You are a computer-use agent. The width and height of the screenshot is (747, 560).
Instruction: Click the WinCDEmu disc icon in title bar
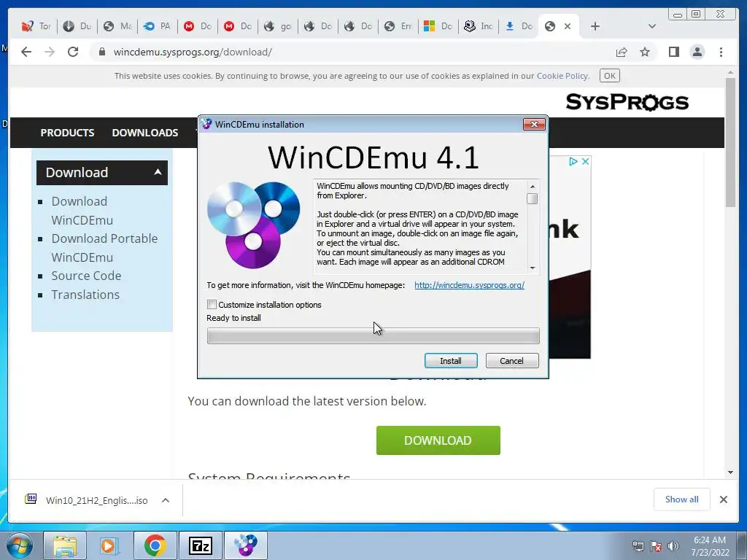[x=206, y=124]
